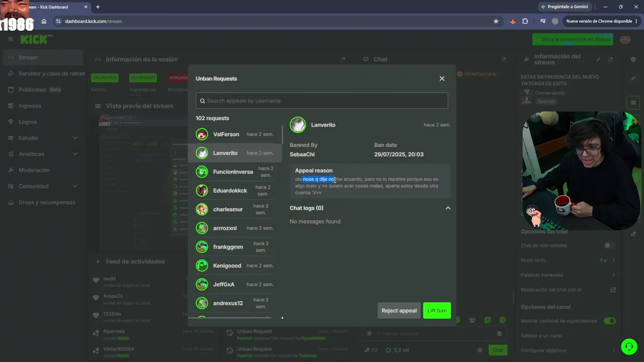Pop out the Chat panel

(503, 59)
